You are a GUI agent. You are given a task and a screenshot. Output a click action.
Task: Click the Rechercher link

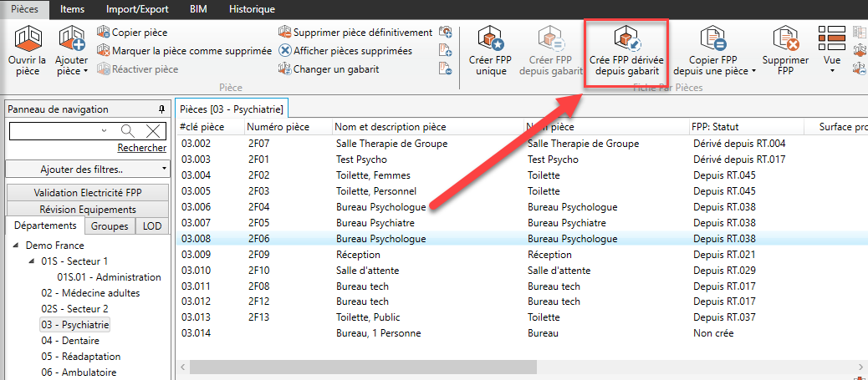click(141, 148)
